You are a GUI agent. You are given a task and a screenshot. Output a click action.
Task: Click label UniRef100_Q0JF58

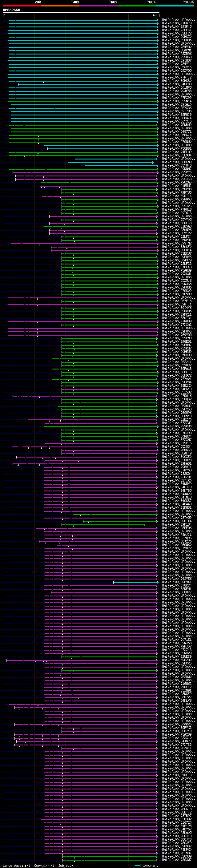(177, 91)
